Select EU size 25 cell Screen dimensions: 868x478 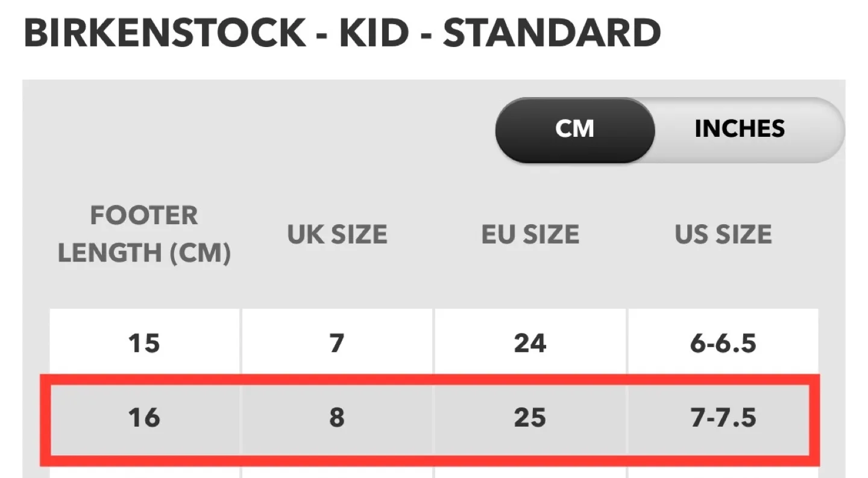[529, 417]
